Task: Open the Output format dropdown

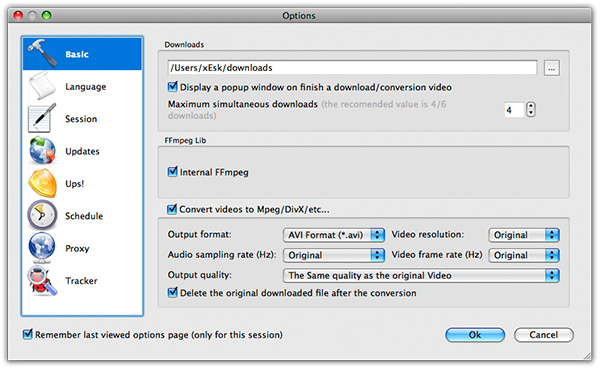Action: pos(334,235)
